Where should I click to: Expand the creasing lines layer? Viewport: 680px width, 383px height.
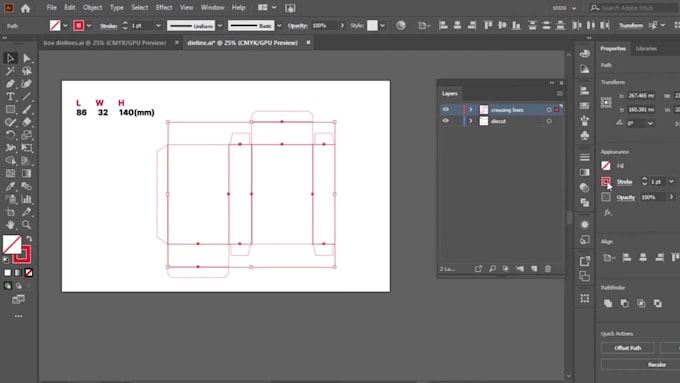[x=471, y=110]
